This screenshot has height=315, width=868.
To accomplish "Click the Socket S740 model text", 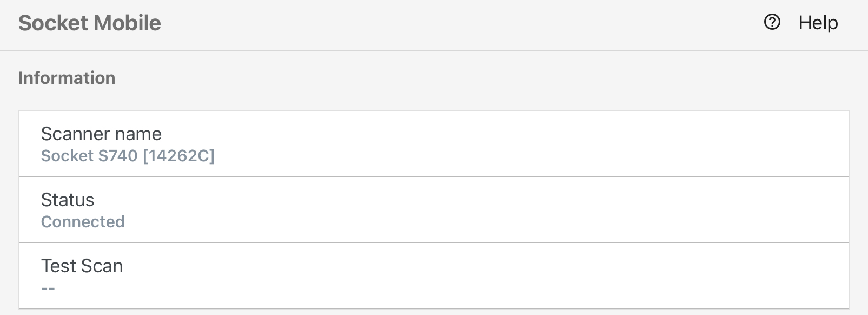I will (x=89, y=156).
